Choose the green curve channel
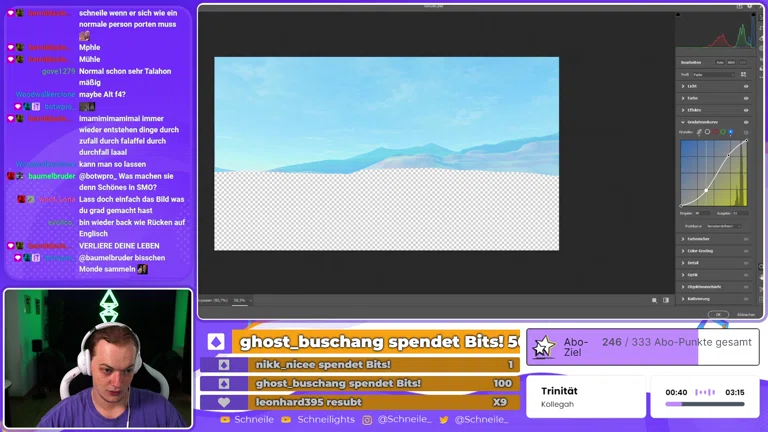Image resolution: width=768 pixels, height=432 pixels. pos(723,132)
